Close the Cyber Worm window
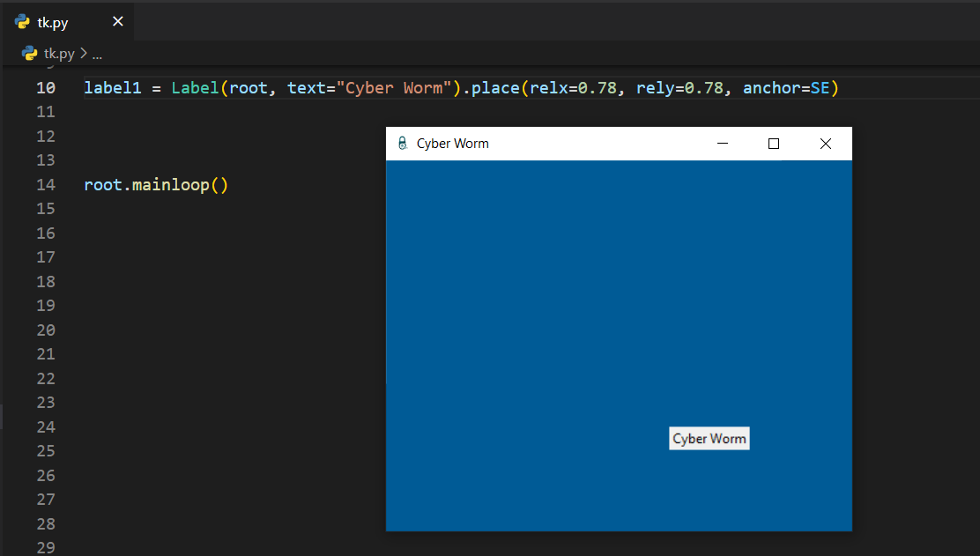The image size is (980, 556). tap(826, 144)
